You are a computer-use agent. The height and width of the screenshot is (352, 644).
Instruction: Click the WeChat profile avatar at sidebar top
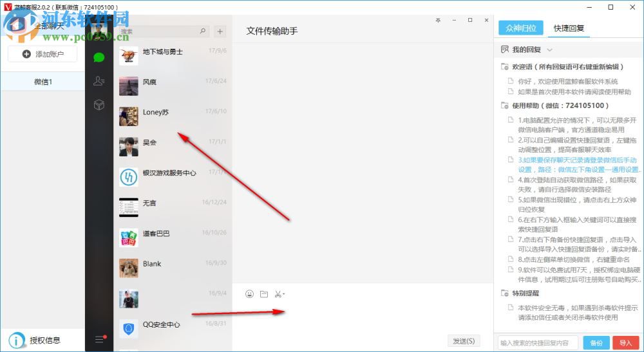pos(99,30)
